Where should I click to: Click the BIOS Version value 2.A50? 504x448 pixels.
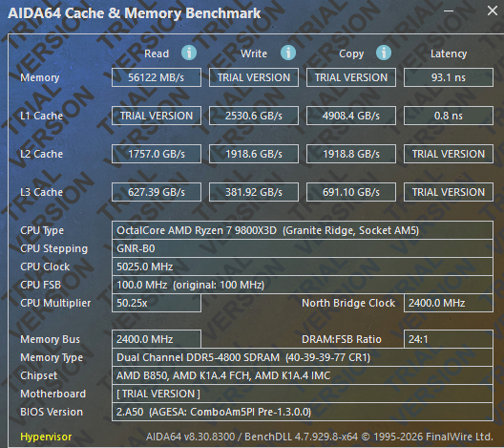303,412
